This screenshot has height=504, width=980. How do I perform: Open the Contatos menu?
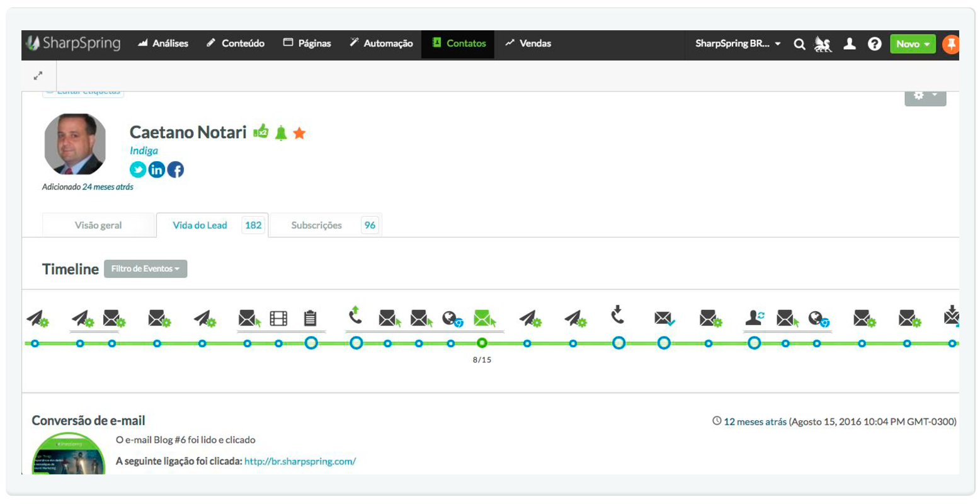click(459, 43)
